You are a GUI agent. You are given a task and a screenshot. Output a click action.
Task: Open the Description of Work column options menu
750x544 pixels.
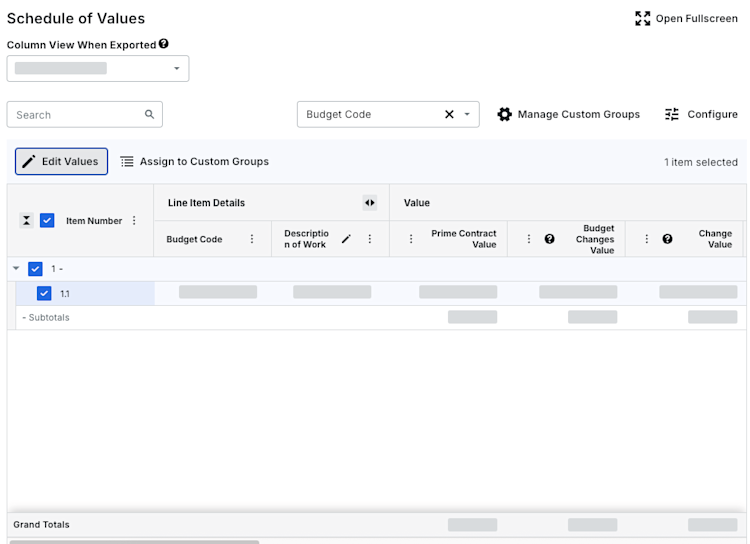[x=370, y=239]
